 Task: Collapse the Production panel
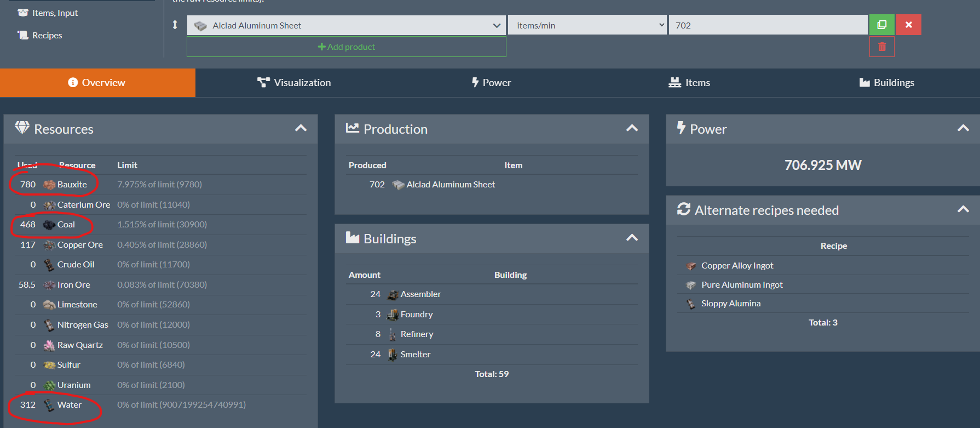632,128
